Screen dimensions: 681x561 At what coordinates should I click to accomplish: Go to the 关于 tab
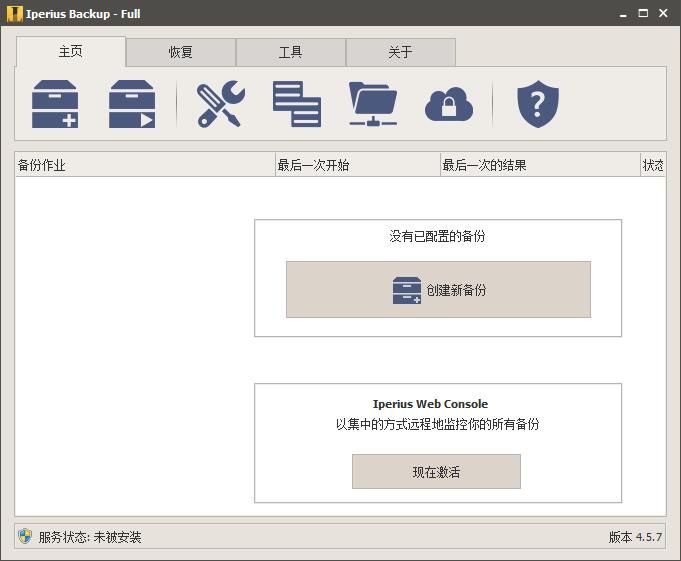400,53
